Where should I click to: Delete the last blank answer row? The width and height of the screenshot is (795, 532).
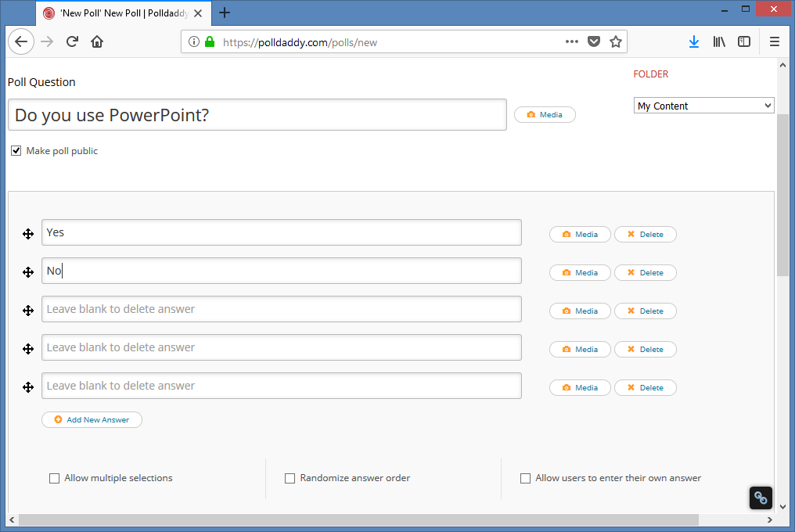(645, 387)
